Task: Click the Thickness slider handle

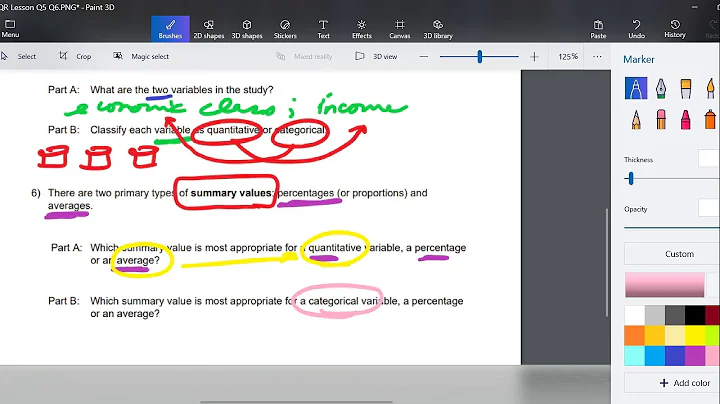Action: (x=631, y=178)
